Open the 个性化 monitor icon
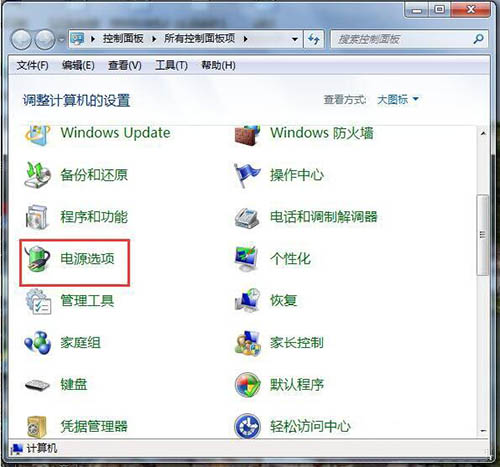Viewport: 500px width, 467px height. (x=246, y=259)
